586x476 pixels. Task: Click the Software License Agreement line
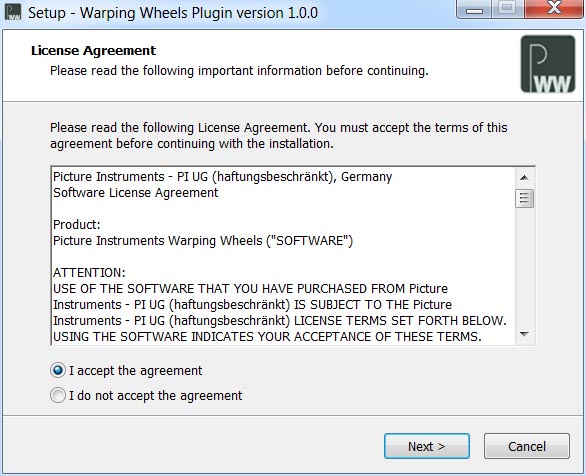tap(136, 193)
